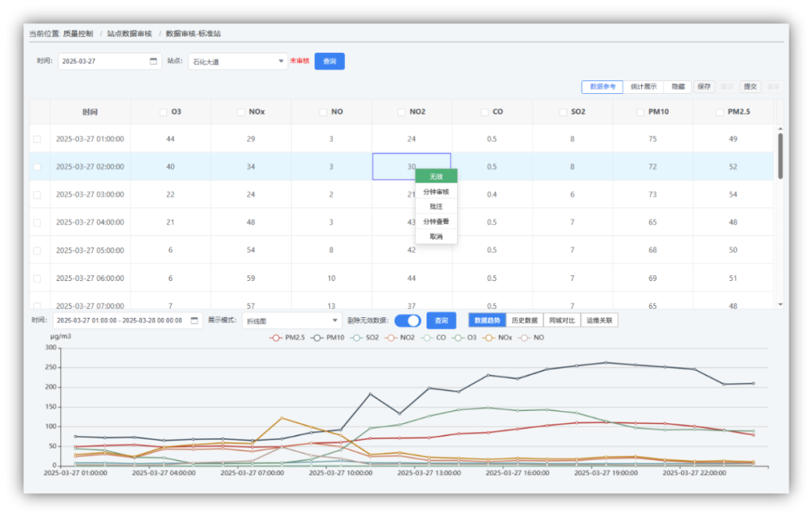Click the time cell 2025-03-27 05:00:00
Screen dimensions: 812x517
(x=90, y=250)
